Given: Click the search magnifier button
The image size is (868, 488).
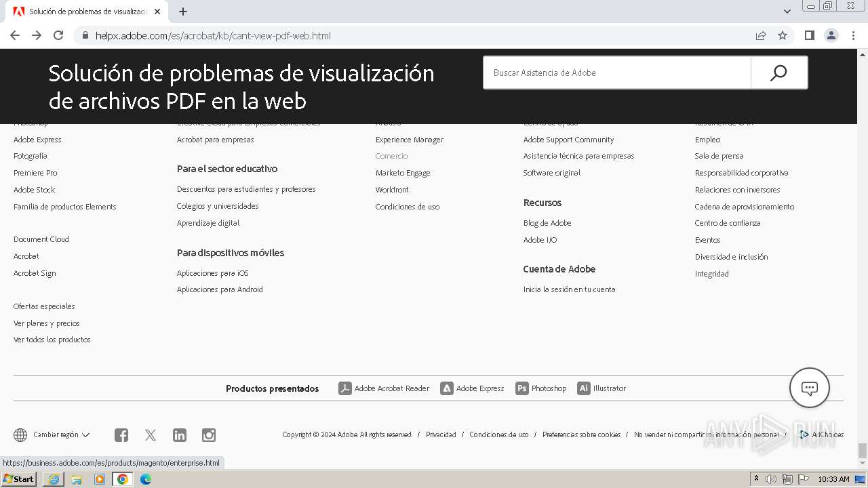Looking at the screenshot, I should (778, 73).
